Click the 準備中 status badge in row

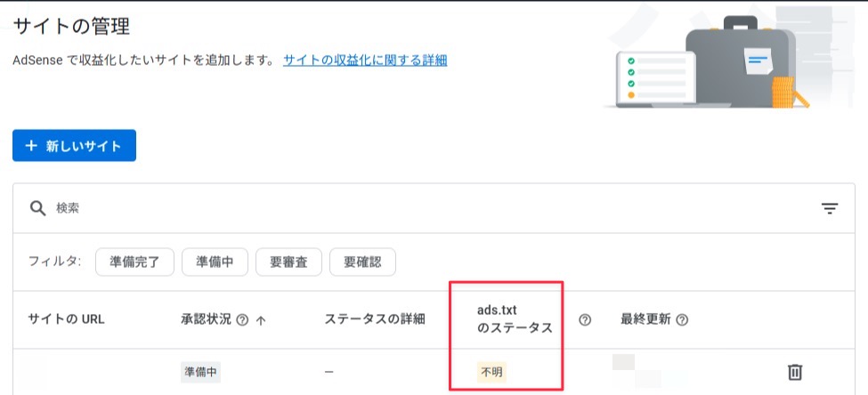tap(200, 373)
